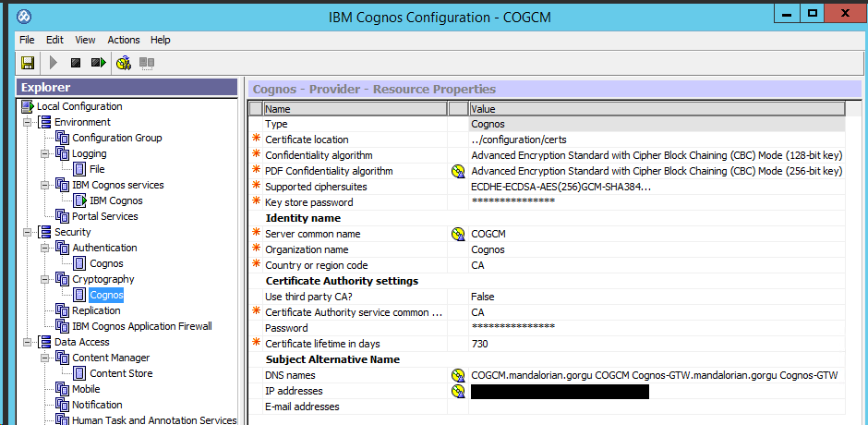Click the Supported ciphersuites value
The width and height of the screenshot is (868, 425).
click(x=657, y=187)
